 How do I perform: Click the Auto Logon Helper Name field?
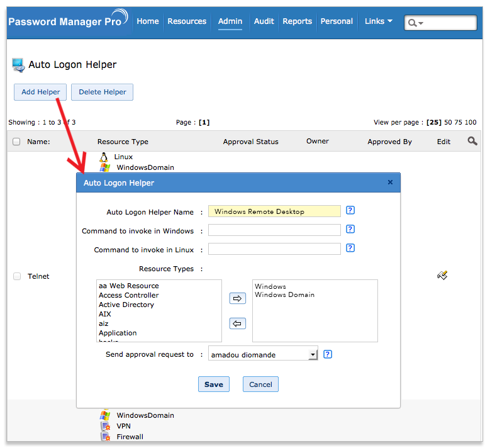[274, 211]
